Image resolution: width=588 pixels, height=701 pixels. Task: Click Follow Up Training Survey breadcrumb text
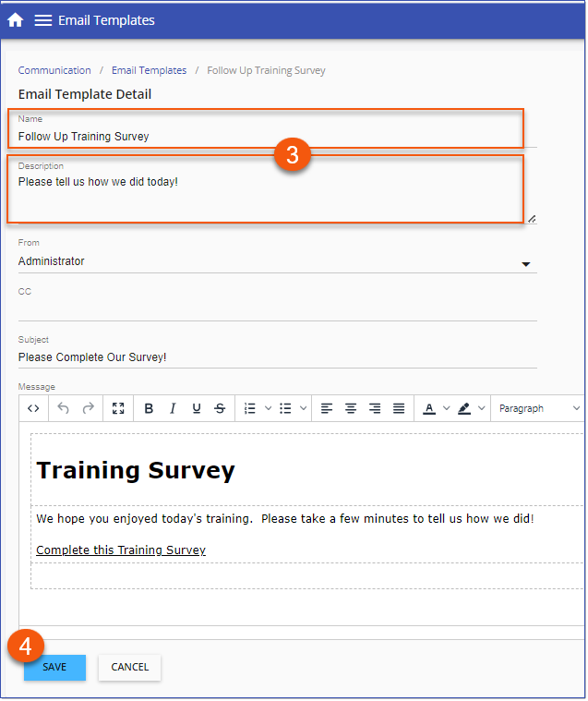pos(266,70)
